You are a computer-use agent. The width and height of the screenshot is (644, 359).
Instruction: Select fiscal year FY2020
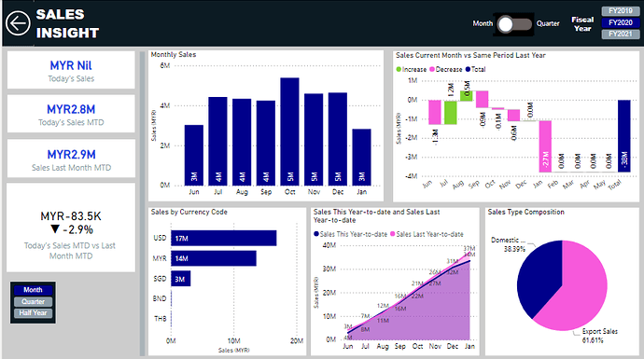[620, 22]
